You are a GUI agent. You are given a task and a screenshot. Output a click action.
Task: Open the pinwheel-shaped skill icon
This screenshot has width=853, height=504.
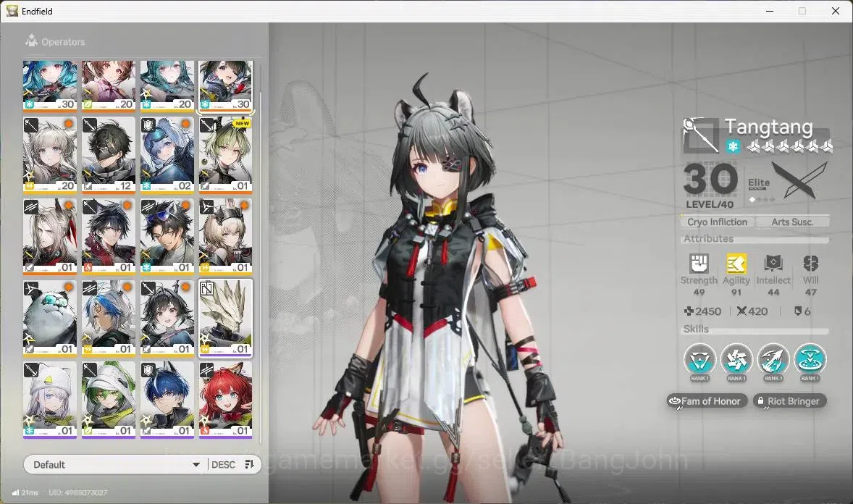click(736, 359)
